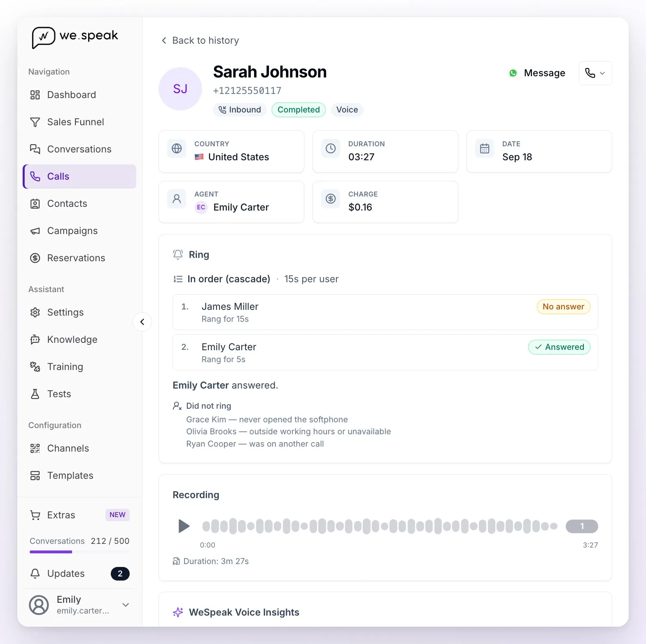Screen dimensions: 646x644
Task: Collapse the sidebar with the arrow button
Action: [142, 322]
